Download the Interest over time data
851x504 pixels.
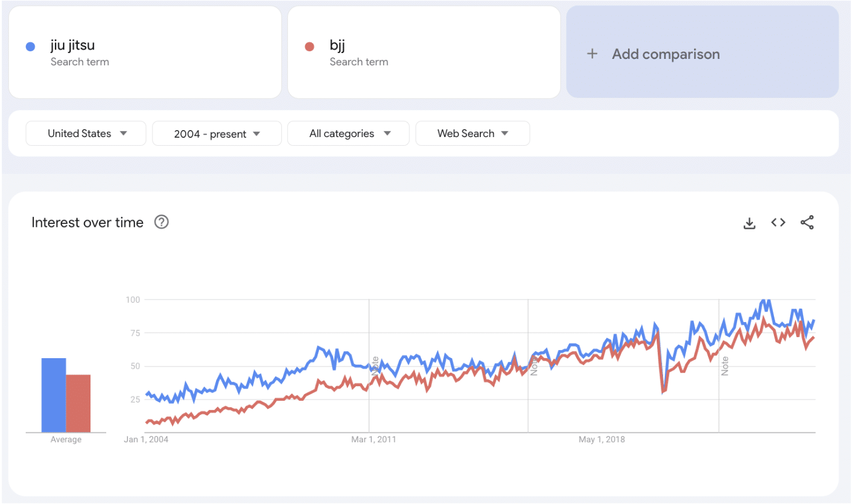749,223
